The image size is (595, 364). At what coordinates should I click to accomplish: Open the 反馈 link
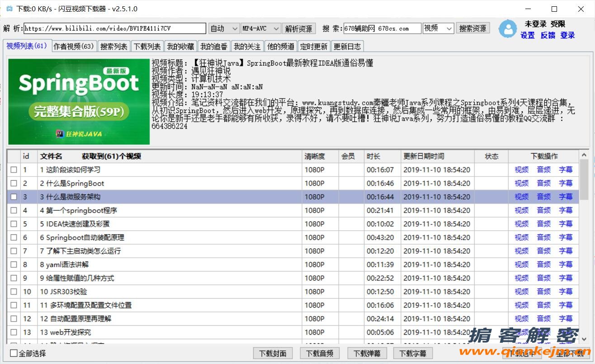click(548, 35)
